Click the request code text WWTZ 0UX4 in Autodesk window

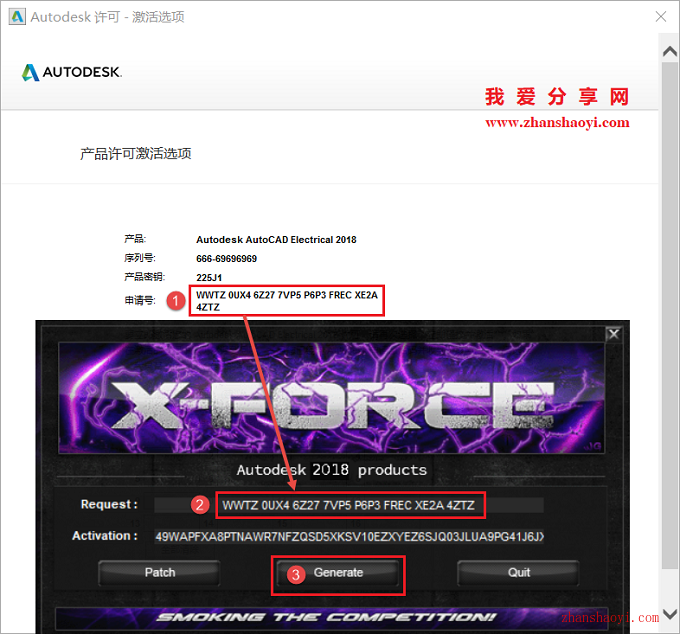point(287,301)
